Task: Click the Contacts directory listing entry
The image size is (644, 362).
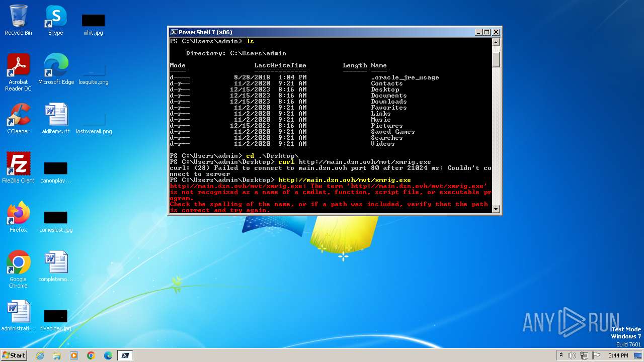Action: tap(387, 83)
